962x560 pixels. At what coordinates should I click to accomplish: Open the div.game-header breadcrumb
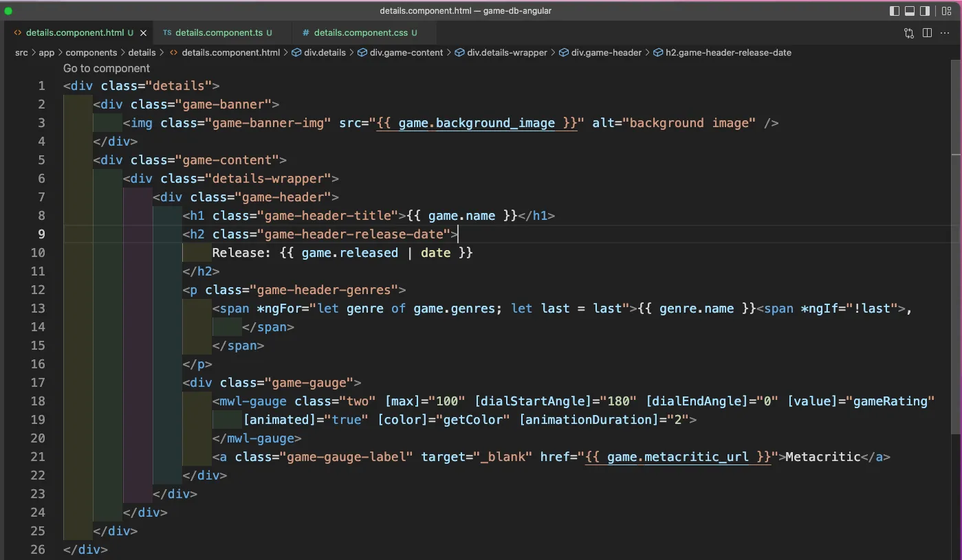point(606,52)
